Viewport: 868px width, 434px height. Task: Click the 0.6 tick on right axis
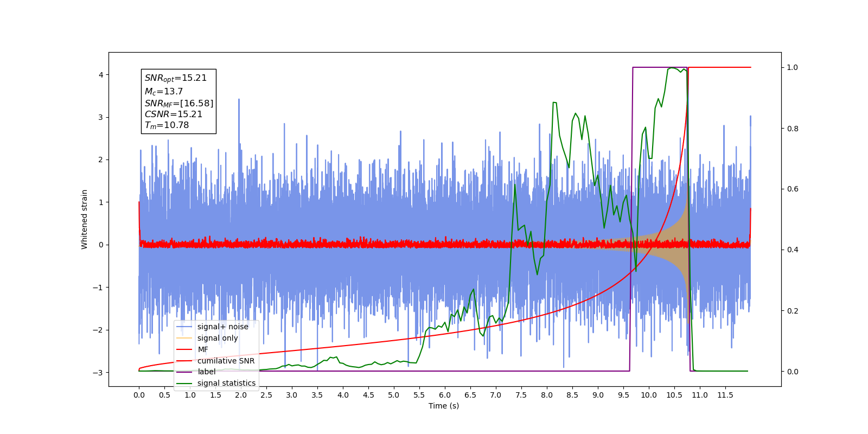point(793,189)
